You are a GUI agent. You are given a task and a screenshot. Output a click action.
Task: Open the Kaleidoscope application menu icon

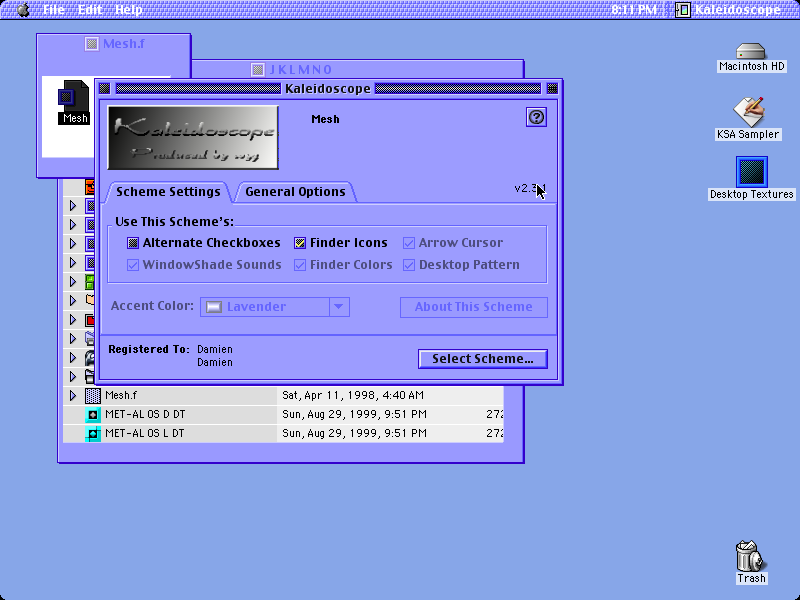pos(683,9)
